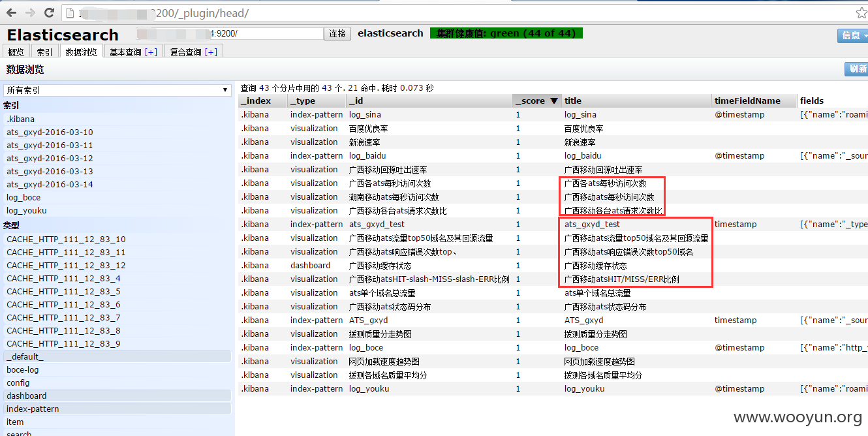This screenshot has width=868, height=436.
Task: Select log_boce index in sidebar
Action: [x=117, y=198]
